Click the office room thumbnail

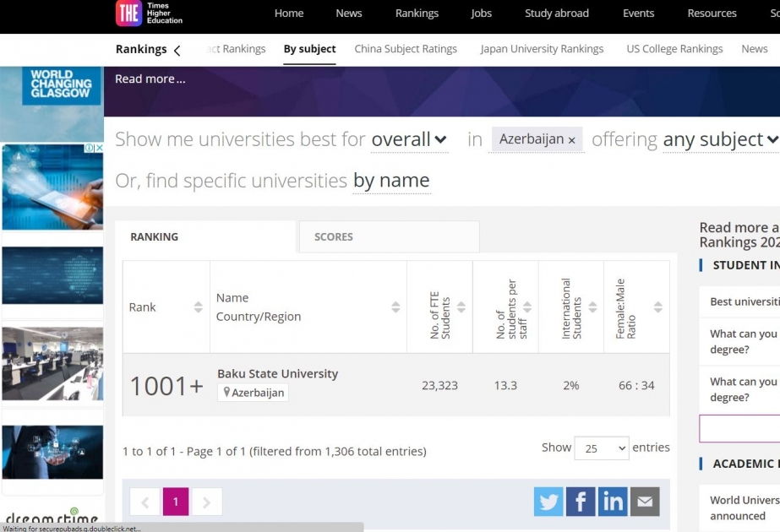tap(52, 363)
